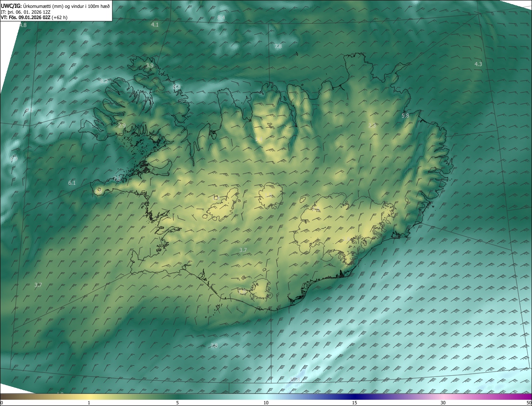Click the 5.8 value in northeast Iceland
Screen dimensions: 532x406
405,116
